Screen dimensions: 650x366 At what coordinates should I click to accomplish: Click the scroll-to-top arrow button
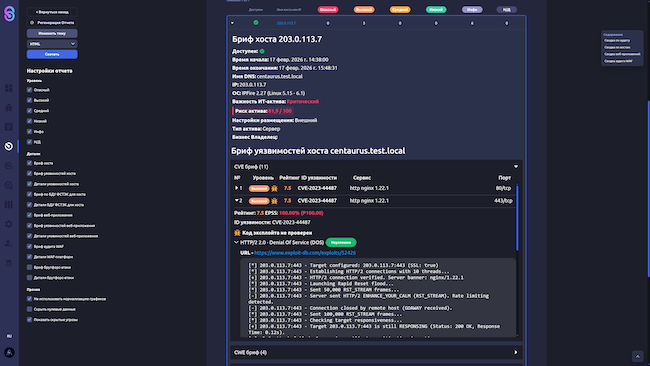[638, 356]
